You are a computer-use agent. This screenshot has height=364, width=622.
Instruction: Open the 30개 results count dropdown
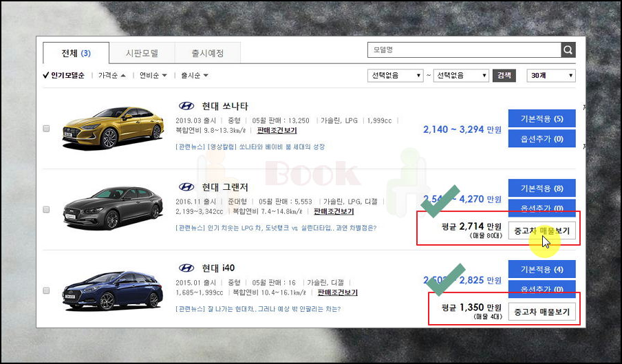tap(551, 75)
